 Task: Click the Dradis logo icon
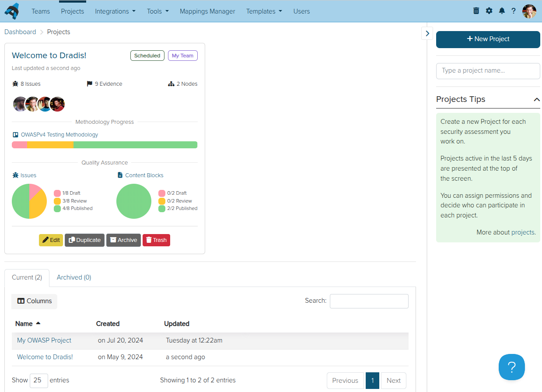pos(12,11)
